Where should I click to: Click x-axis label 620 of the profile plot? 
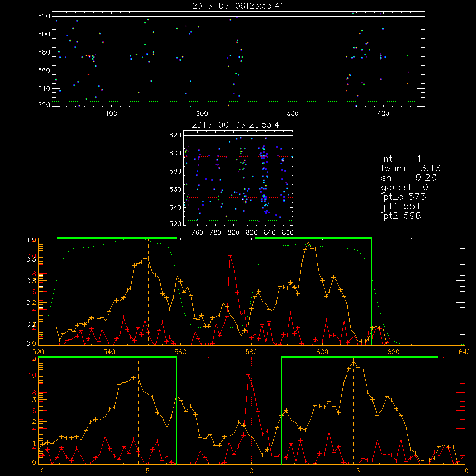pyautogui.click(x=394, y=352)
